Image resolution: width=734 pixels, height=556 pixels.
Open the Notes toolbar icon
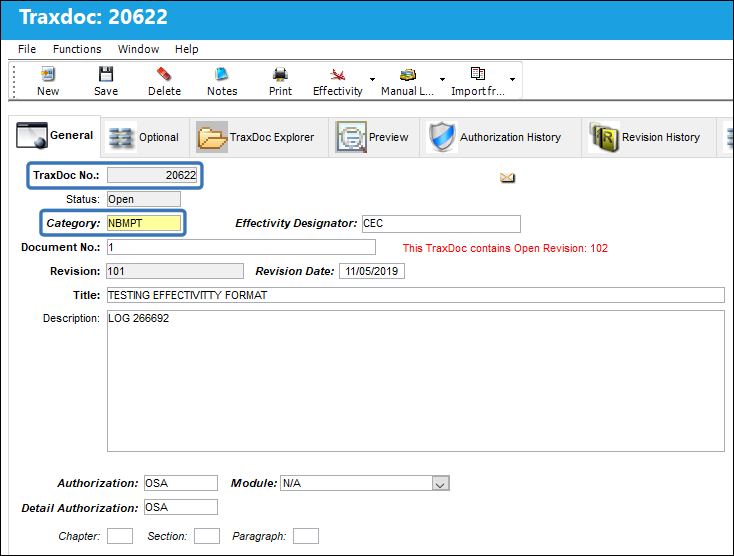222,74
